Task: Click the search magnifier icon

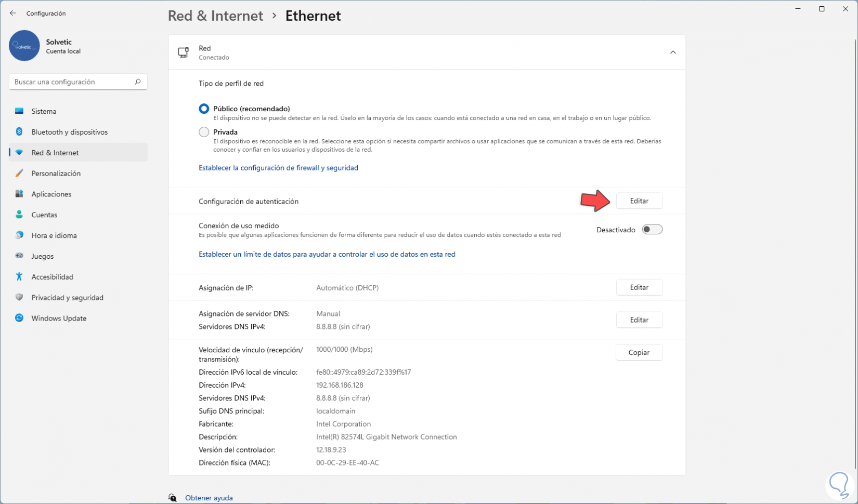Action: tap(138, 82)
